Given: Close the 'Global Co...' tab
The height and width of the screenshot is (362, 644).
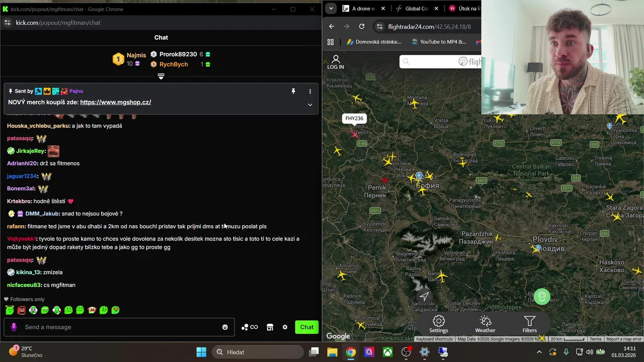Looking at the screenshot, I should click(436, 9).
